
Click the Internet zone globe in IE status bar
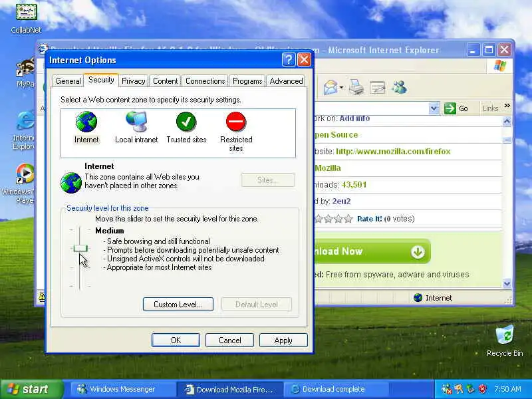pyautogui.click(x=418, y=297)
